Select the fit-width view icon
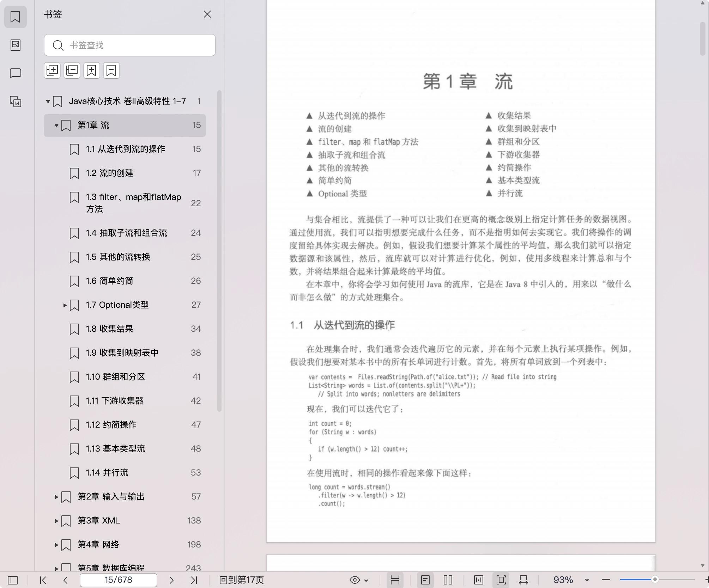 523,580
